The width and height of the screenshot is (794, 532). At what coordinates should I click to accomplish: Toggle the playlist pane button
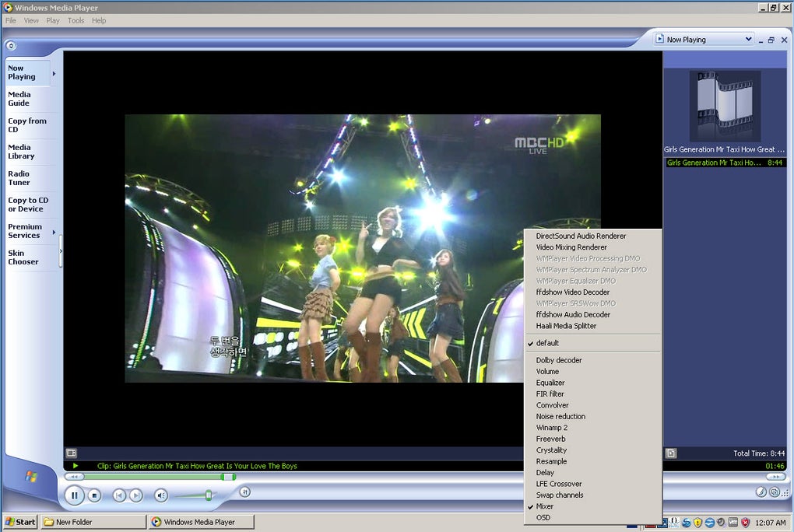click(671, 453)
